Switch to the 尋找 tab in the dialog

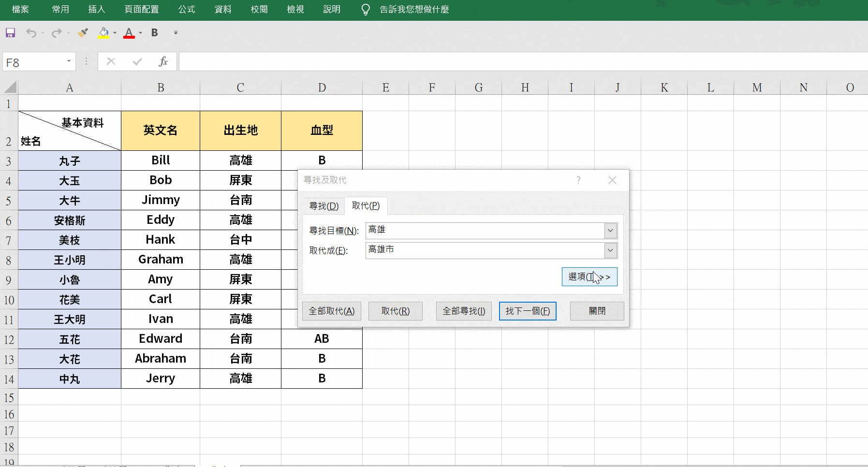click(x=324, y=205)
